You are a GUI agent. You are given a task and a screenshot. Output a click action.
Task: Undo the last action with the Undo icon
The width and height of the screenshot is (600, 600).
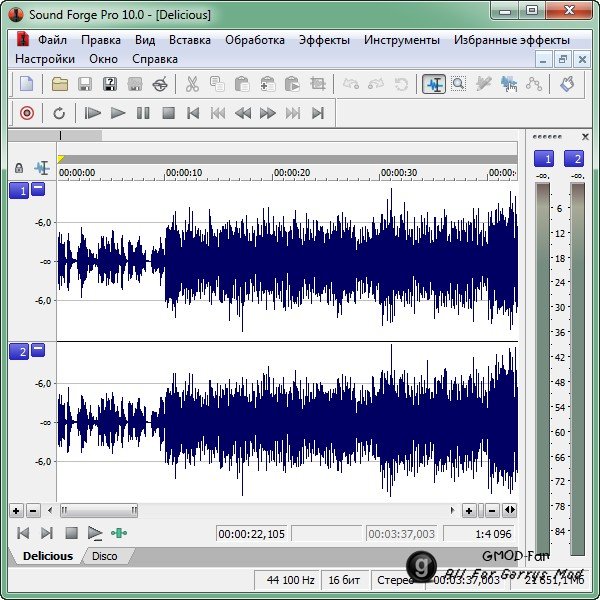[x=351, y=84]
